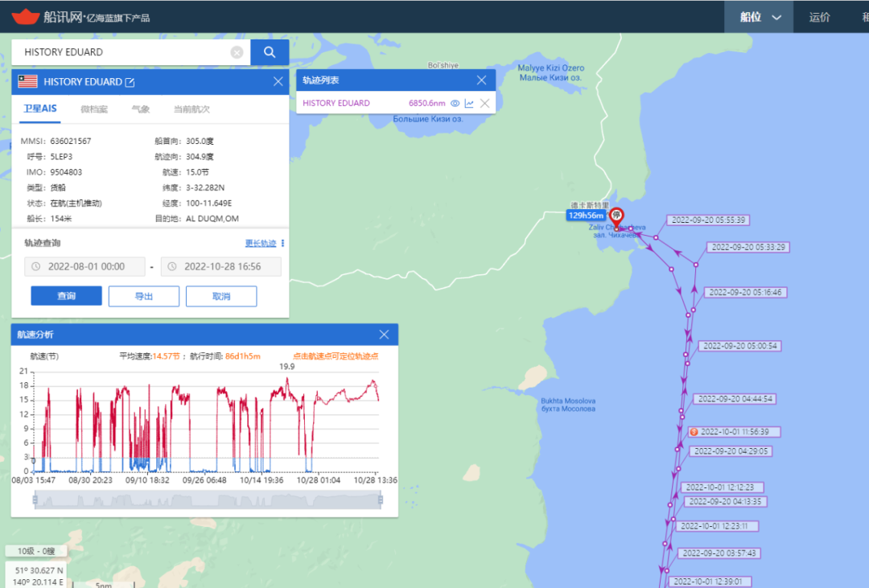
Task: Open the 船位 dropdown in the top bar
Action: tap(760, 17)
